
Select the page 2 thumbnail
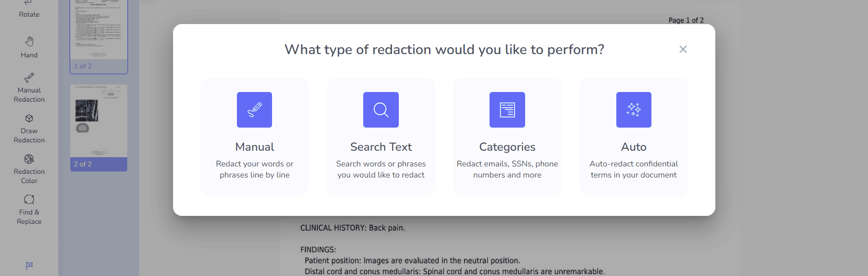click(x=99, y=120)
